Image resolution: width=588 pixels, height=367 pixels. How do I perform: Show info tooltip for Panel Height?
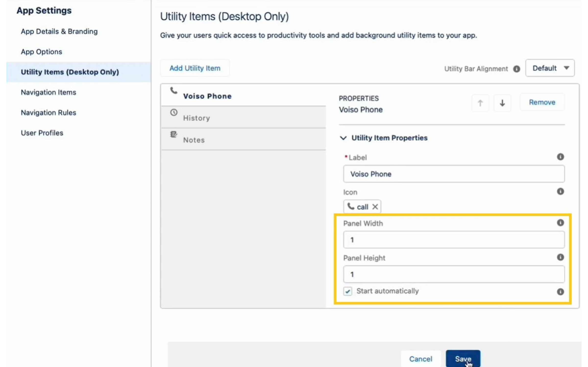click(560, 257)
